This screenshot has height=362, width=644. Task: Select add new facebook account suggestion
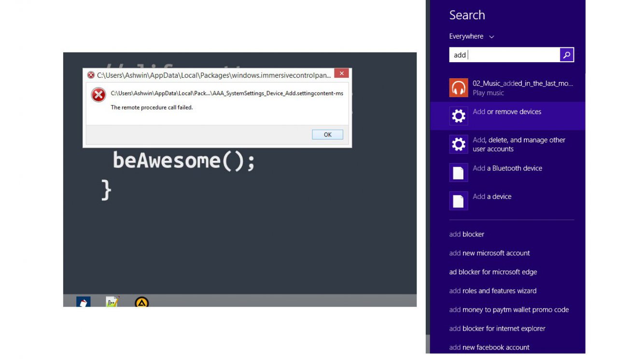[x=489, y=348]
